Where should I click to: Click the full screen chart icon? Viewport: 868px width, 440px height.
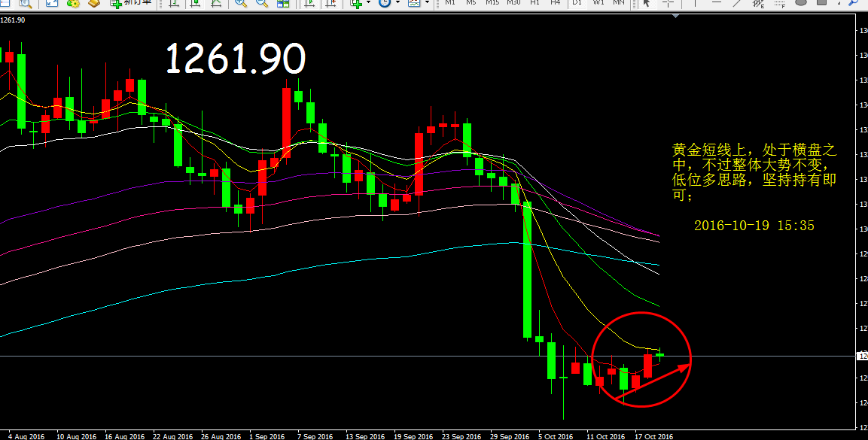point(51,3)
